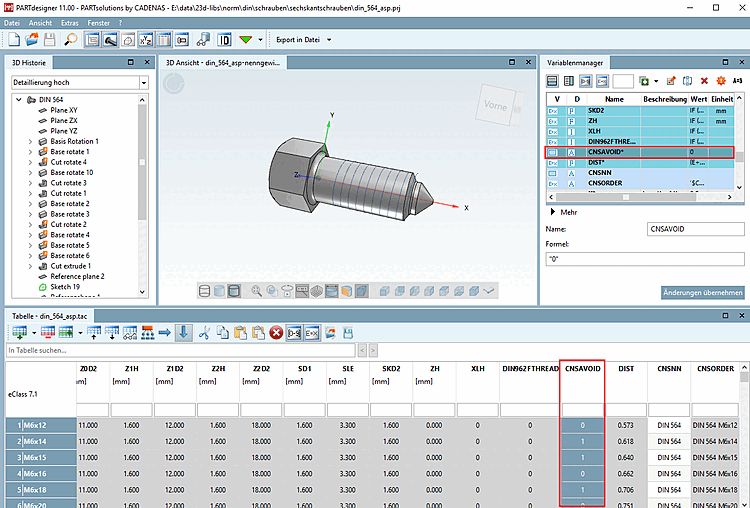The image size is (750, 508).
Task: Open the Extras menu
Action: click(x=69, y=20)
